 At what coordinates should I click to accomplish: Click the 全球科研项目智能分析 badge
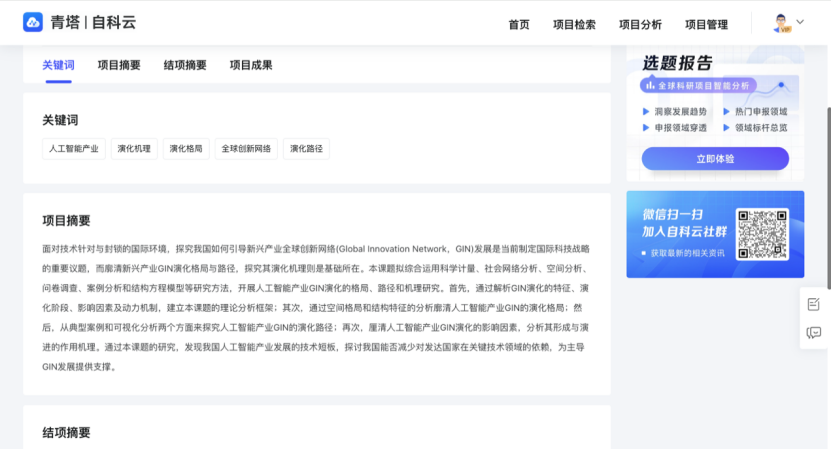[698, 85]
